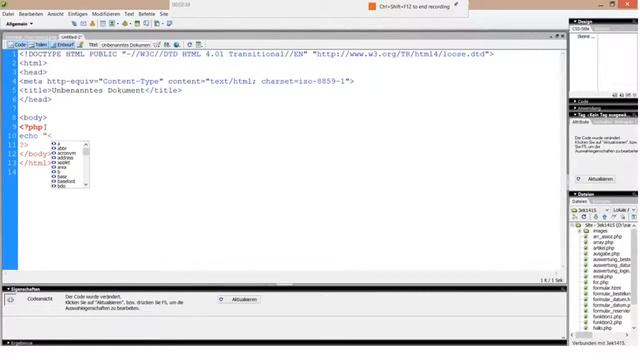Select the CSS-Stile tab
The width and height of the screenshot is (640, 360).
pyautogui.click(x=580, y=29)
